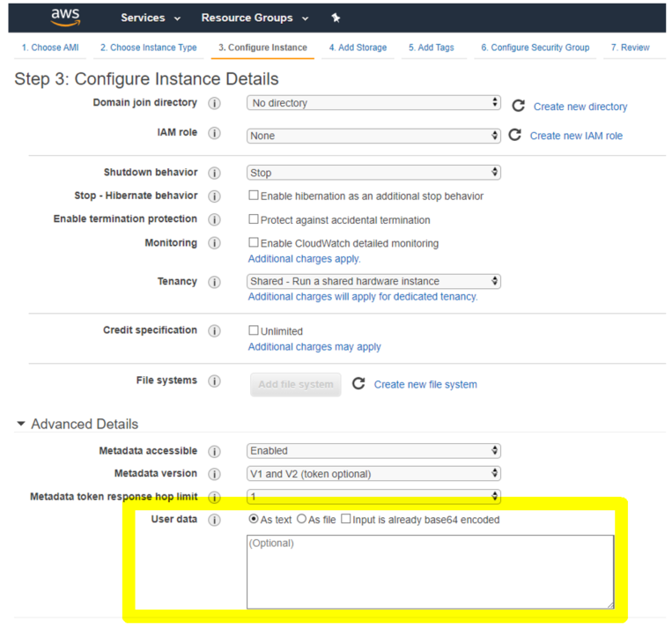This screenshot has height=629, width=672.
Task: Click Create new directory link
Action: pos(580,107)
